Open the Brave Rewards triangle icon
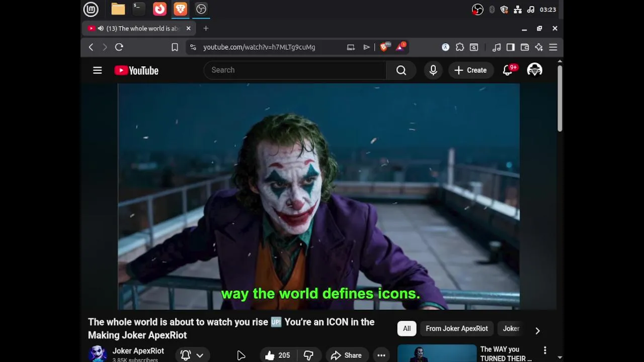 401,47
